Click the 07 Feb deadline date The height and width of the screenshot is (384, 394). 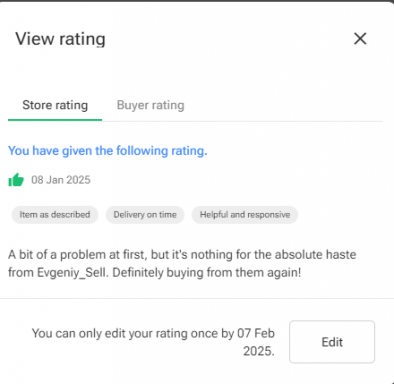[x=256, y=333]
